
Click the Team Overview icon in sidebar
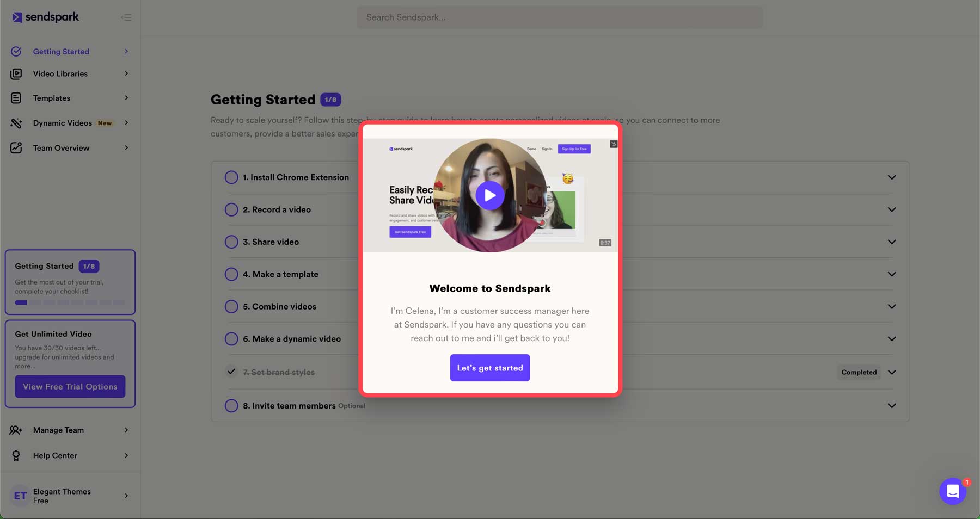coord(16,147)
